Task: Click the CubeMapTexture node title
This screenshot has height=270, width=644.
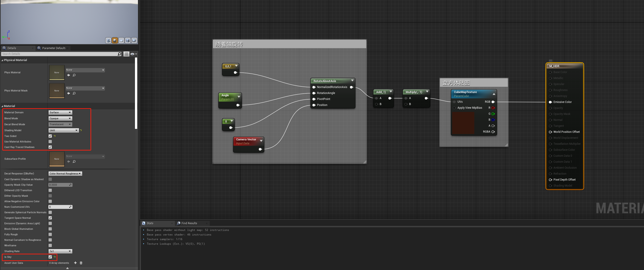Action: pyautogui.click(x=465, y=92)
